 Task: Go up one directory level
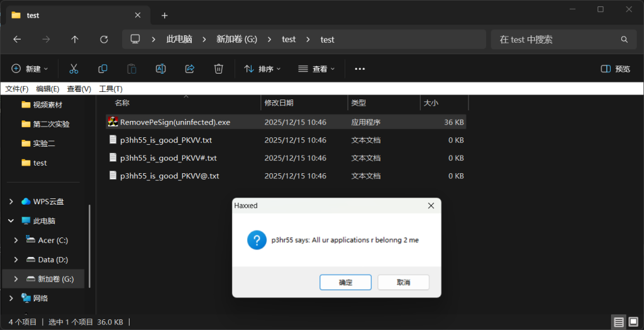pos(75,39)
